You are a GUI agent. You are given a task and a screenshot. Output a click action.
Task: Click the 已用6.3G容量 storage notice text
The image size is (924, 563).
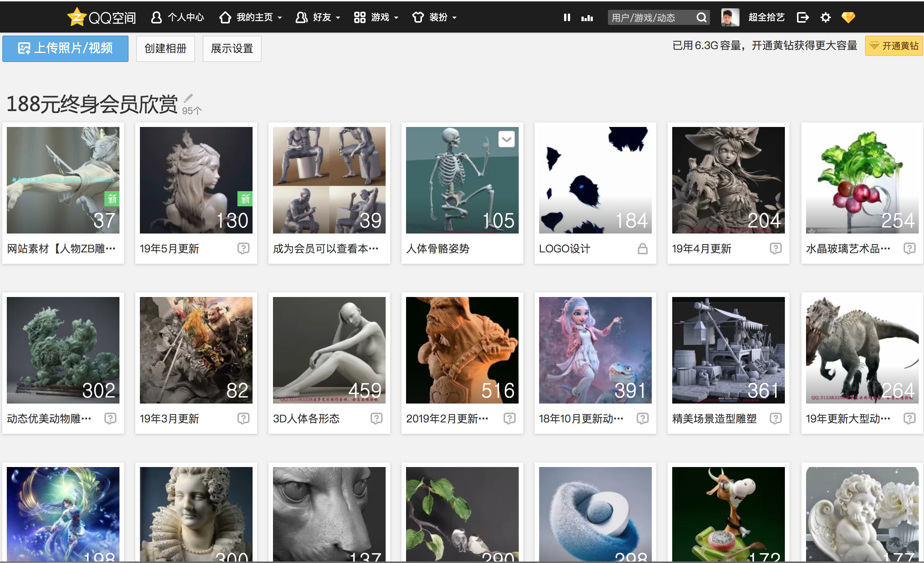(x=765, y=46)
